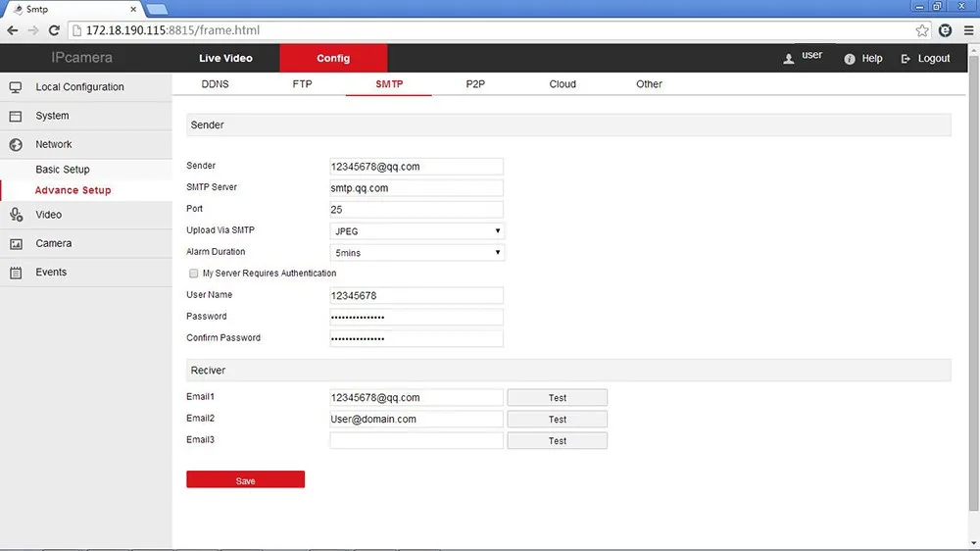Screen dimensions: 980x551
Task: Click the Events calendar icon
Action: 16,273
